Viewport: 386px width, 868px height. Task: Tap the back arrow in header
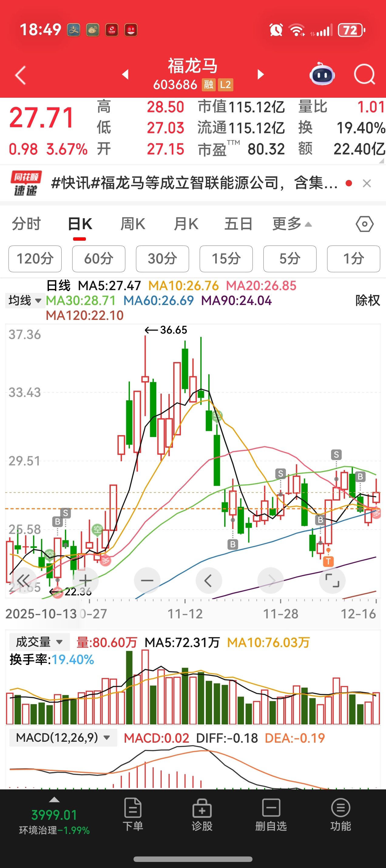tap(21, 75)
